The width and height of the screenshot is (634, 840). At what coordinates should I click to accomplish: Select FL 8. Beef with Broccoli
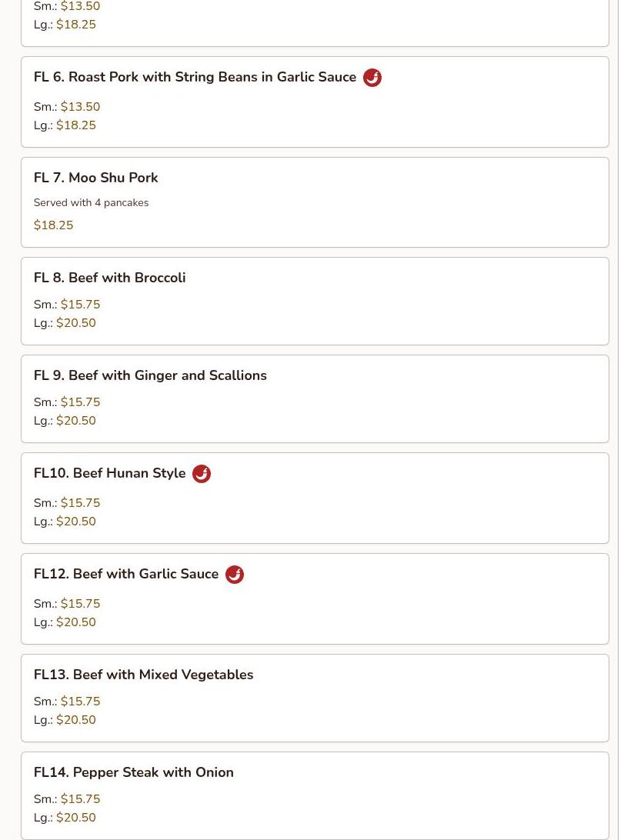pos(109,278)
